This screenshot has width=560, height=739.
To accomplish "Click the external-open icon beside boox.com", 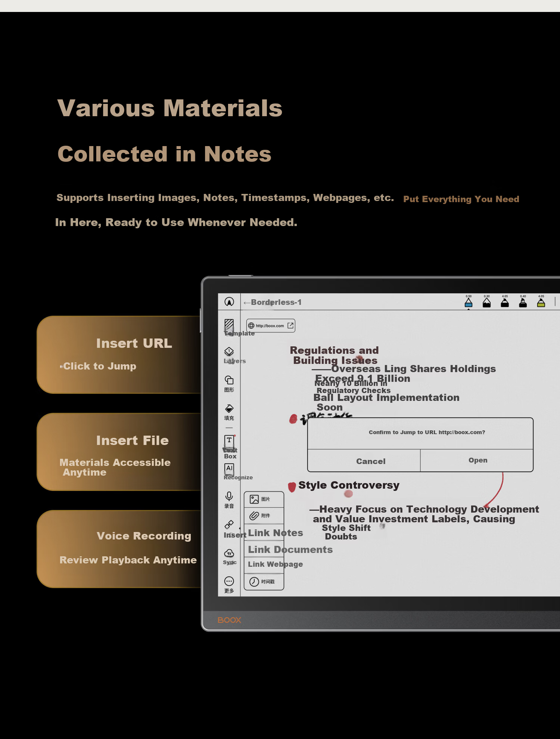I will [290, 325].
